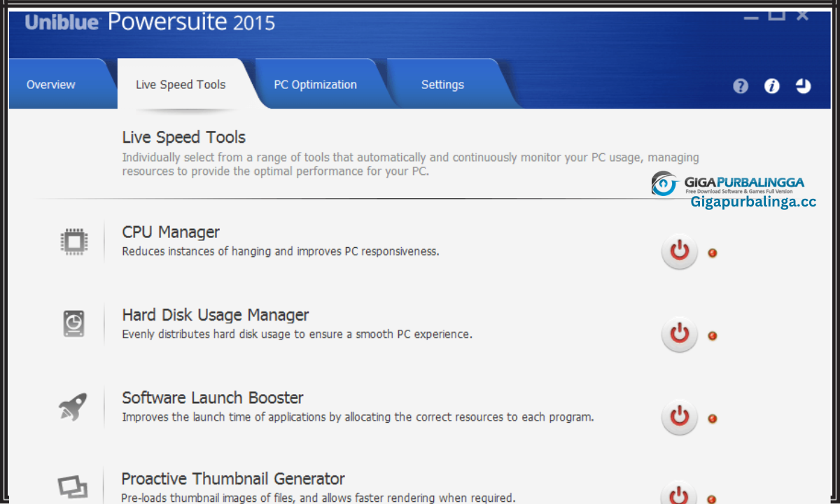The image size is (840, 504).
Task: Open the PC Optimization tab
Action: tap(315, 85)
